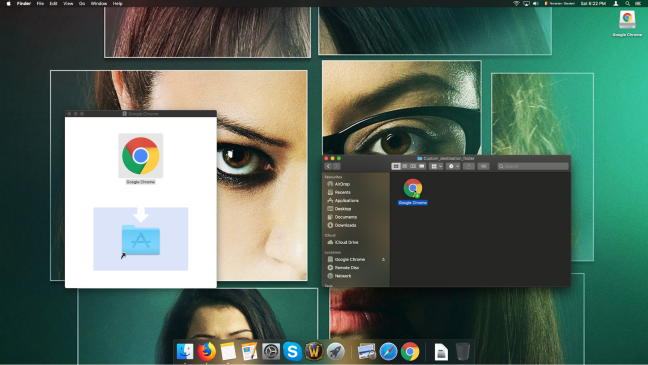Open the action gear dropdown in Finder toolbar

coord(453,166)
